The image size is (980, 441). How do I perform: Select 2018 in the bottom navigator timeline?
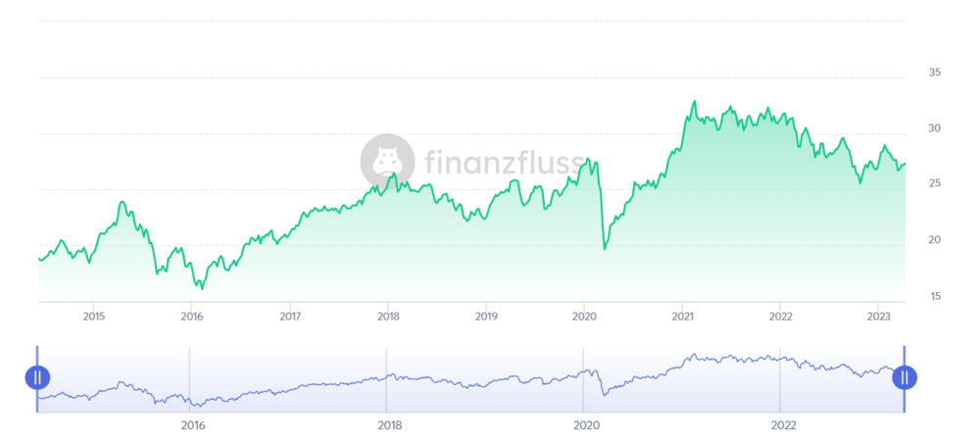[x=389, y=425]
